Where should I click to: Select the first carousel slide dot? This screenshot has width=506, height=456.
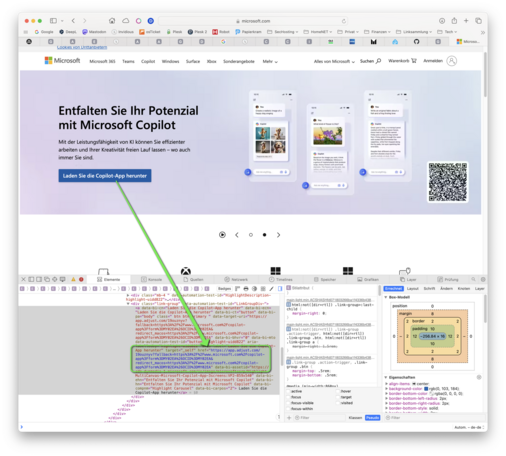point(251,235)
